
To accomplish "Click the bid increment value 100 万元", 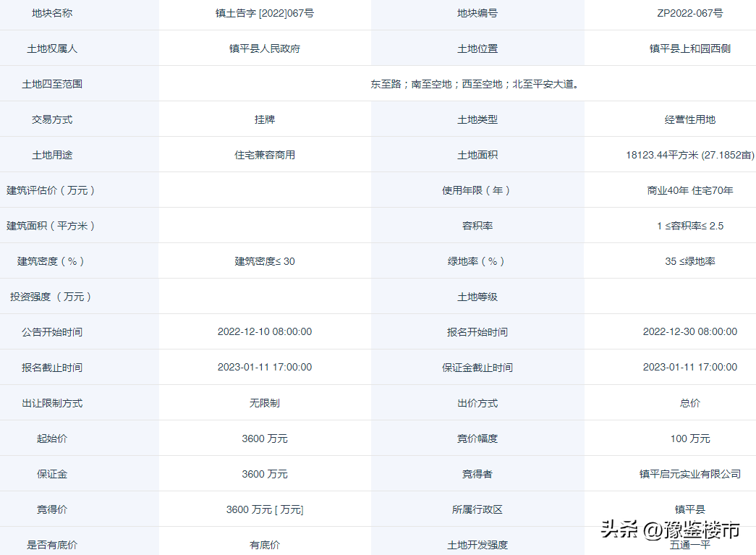I will 689,439.
